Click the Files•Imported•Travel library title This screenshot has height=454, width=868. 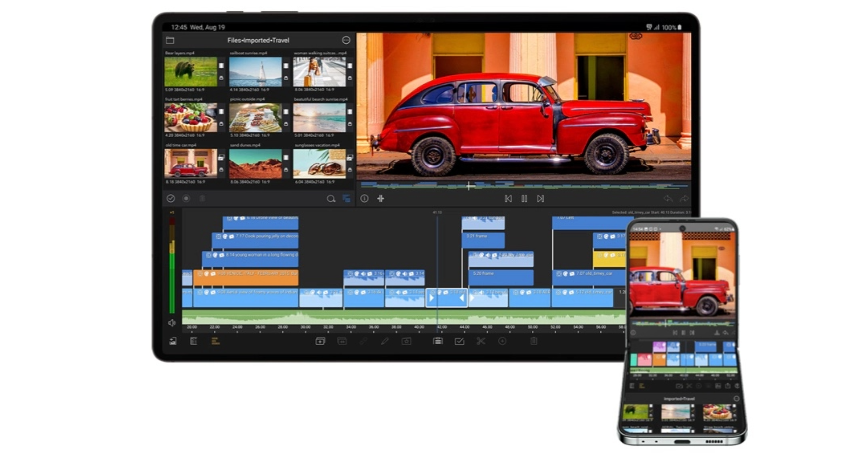coord(258,40)
